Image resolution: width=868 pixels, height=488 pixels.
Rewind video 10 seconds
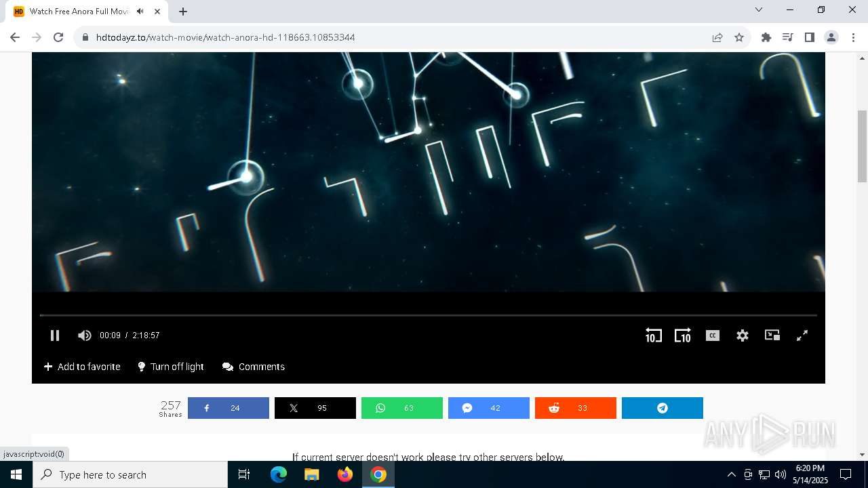point(653,335)
